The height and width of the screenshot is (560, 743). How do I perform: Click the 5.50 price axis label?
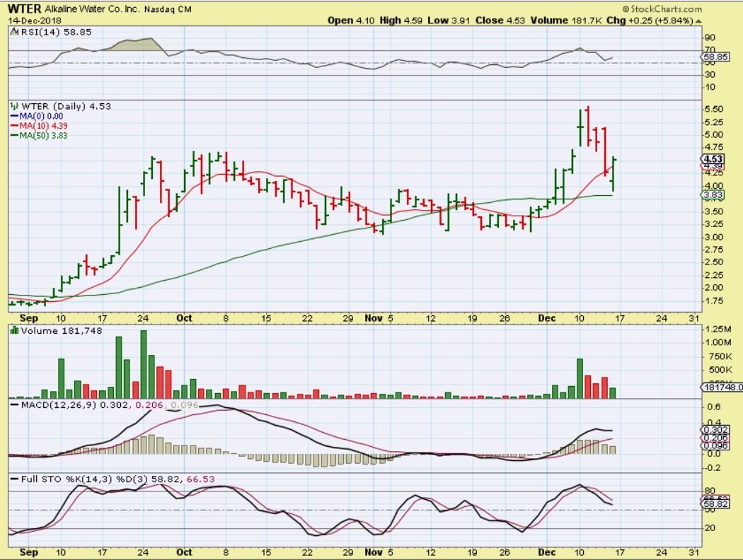point(713,109)
